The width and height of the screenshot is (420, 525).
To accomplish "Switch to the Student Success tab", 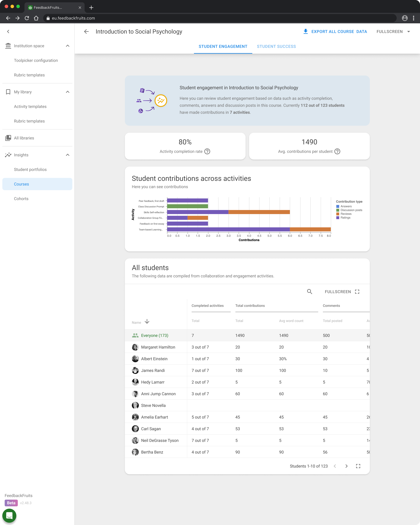I will point(276,46).
